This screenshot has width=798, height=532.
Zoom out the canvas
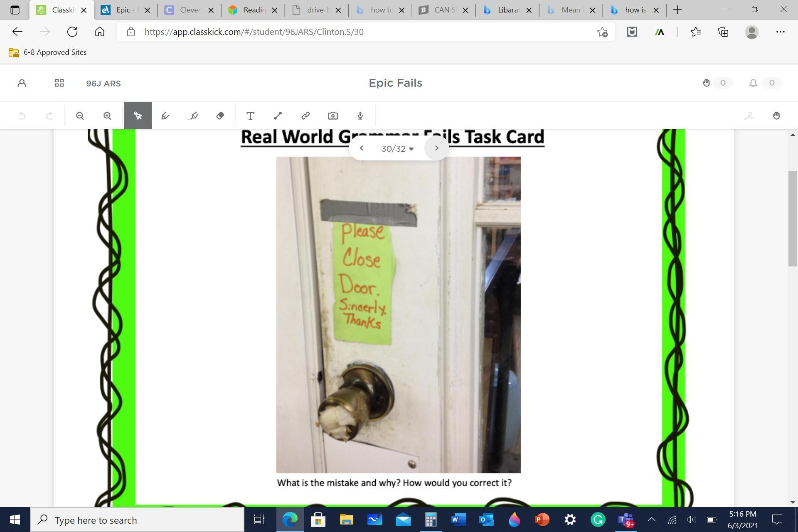click(x=80, y=116)
